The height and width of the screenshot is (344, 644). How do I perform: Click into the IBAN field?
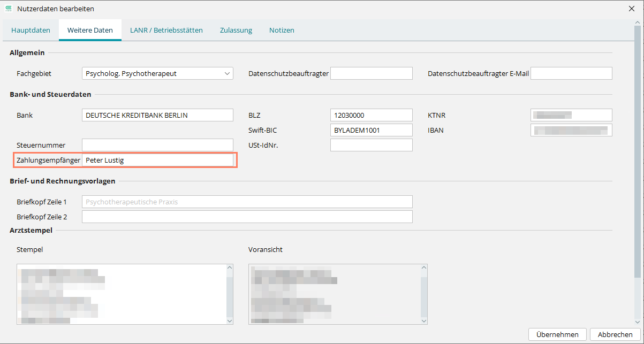pyautogui.click(x=571, y=130)
